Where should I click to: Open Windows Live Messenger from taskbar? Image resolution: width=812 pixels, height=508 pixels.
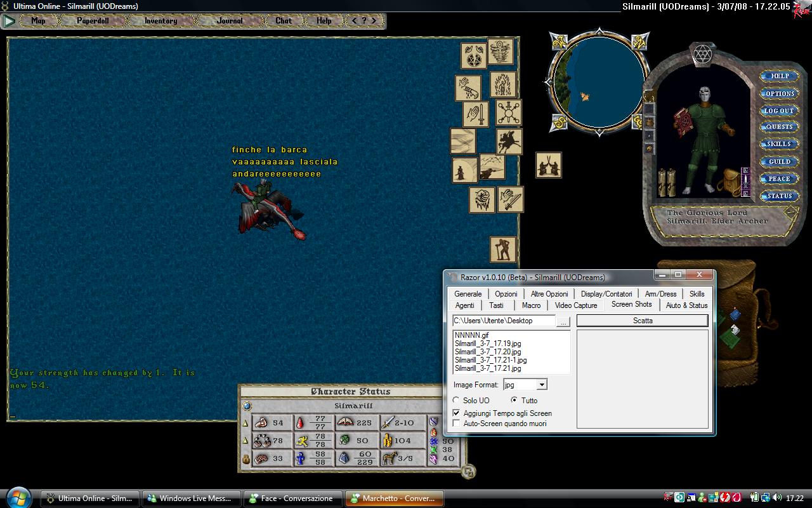(191, 498)
